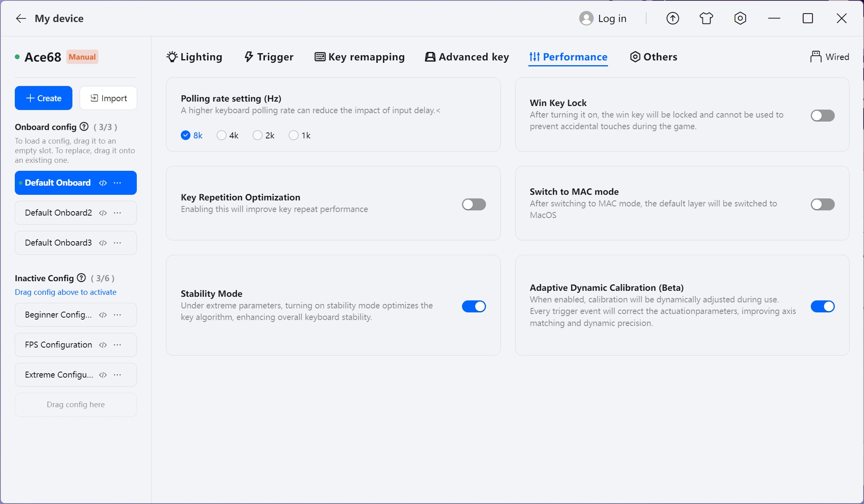Maximize the application window
The height and width of the screenshot is (504, 864).
tap(808, 18)
